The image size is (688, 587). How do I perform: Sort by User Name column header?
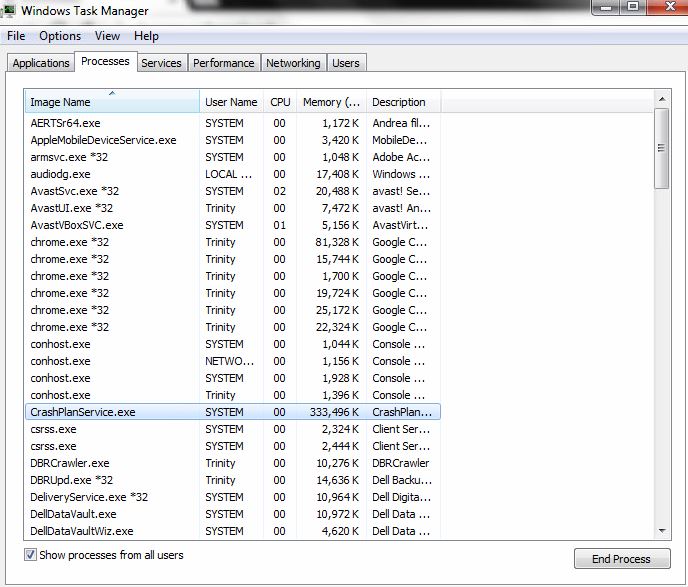click(231, 102)
